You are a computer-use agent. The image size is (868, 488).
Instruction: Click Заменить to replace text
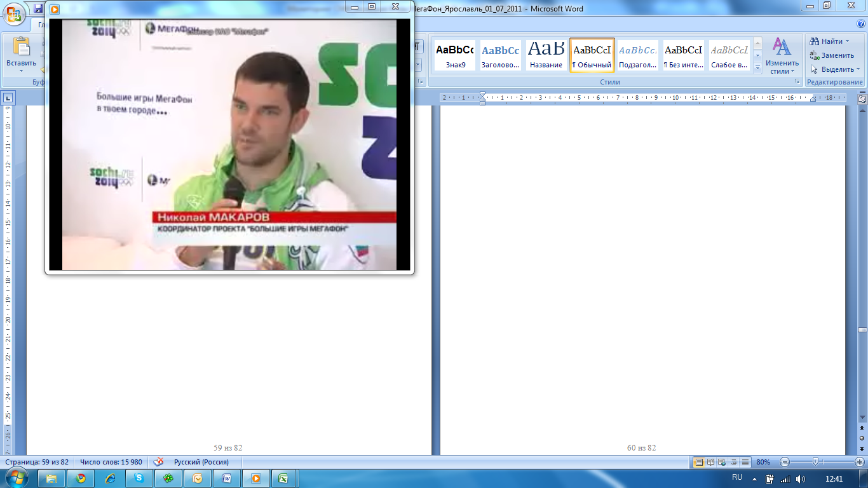tap(832, 55)
